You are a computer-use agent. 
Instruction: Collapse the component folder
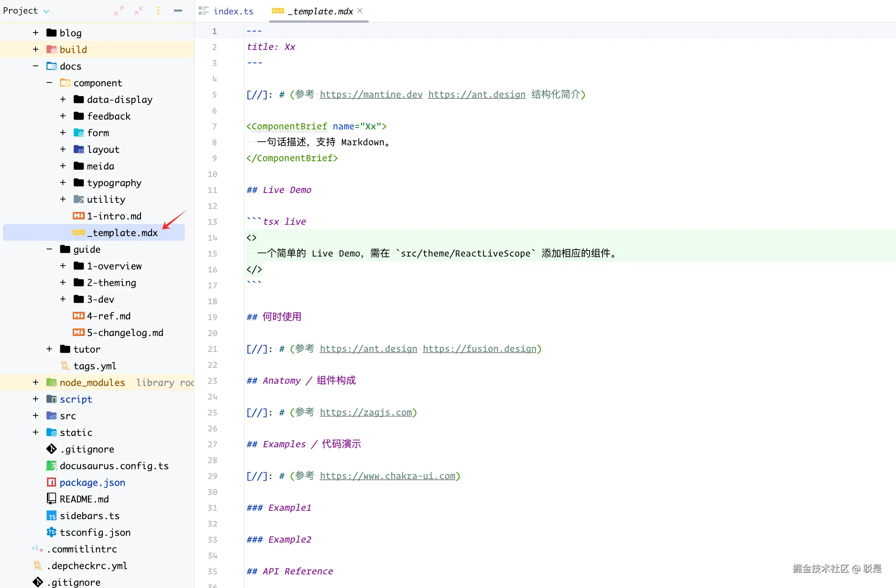(x=49, y=83)
